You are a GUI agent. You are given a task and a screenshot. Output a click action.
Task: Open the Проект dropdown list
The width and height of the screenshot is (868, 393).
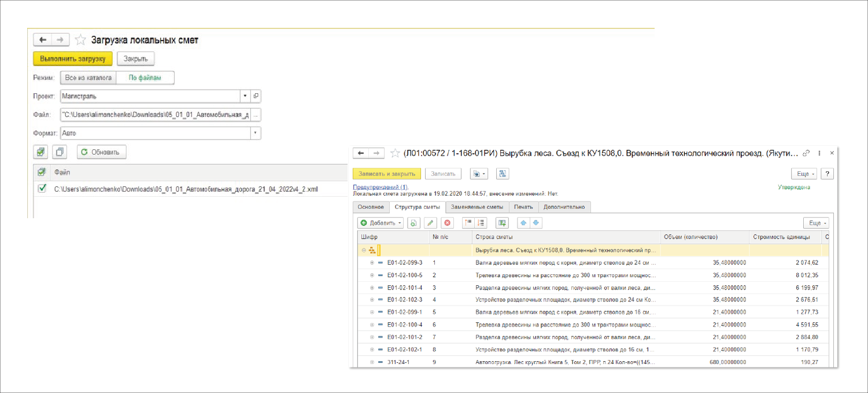point(245,96)
